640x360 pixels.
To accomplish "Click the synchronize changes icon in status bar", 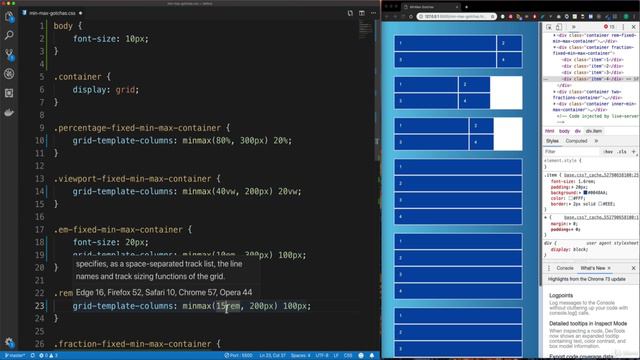I will point(33,356).
